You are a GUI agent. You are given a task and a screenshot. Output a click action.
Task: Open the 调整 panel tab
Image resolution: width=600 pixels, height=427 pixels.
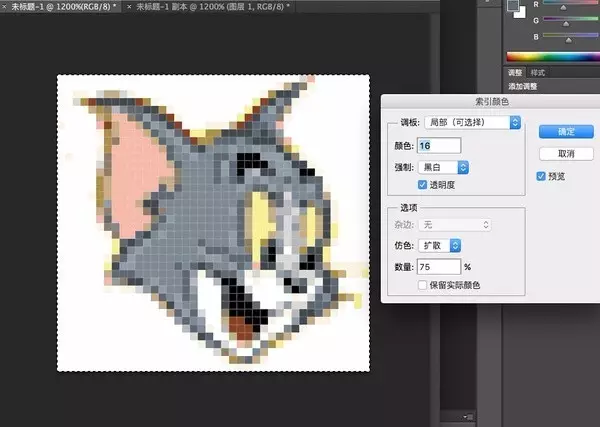tap(515, 73)
